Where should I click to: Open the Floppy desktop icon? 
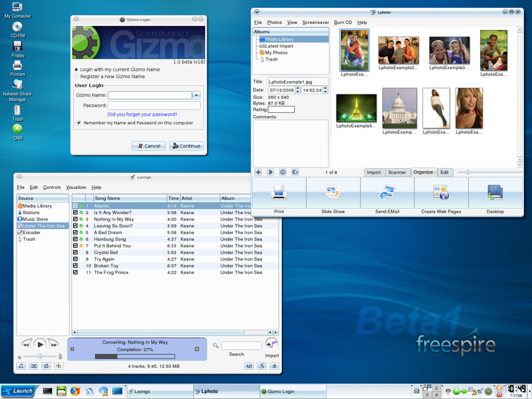pos(17,49)
